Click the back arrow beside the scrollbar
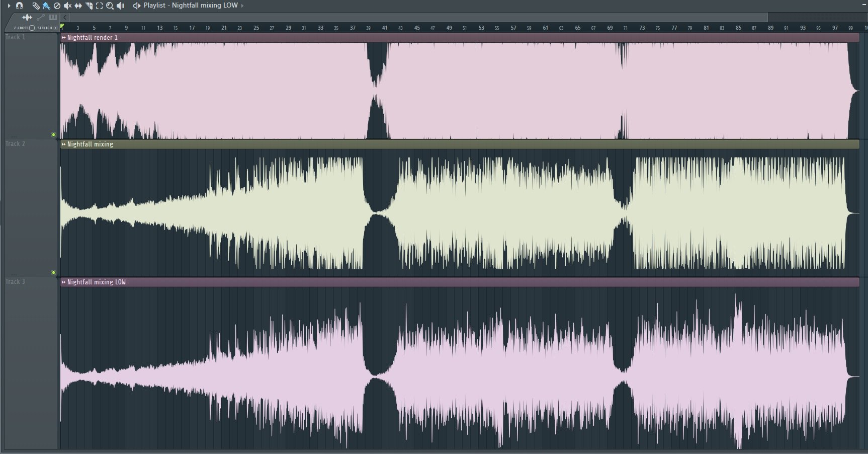The height and width of the screenshot is (454, 868). 65,18
